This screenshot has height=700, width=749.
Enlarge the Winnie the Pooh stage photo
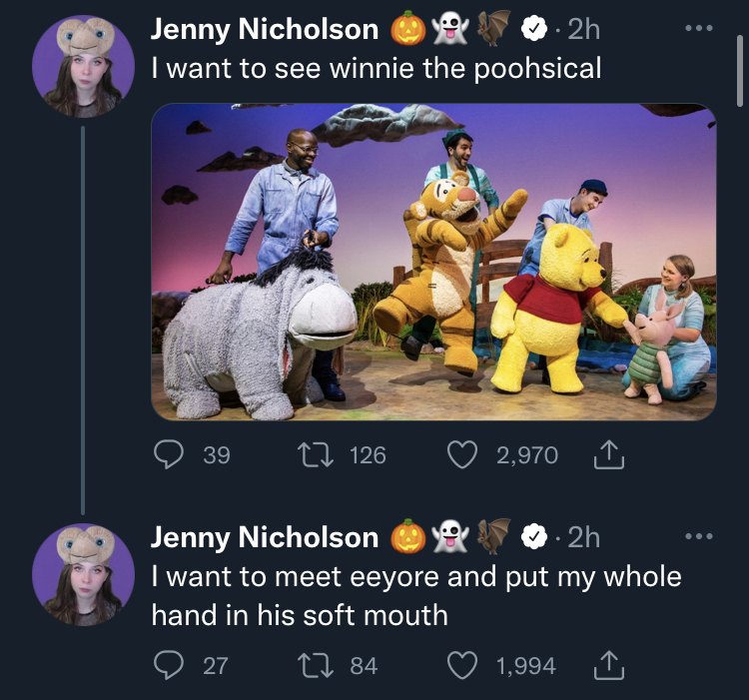(433, 262)
